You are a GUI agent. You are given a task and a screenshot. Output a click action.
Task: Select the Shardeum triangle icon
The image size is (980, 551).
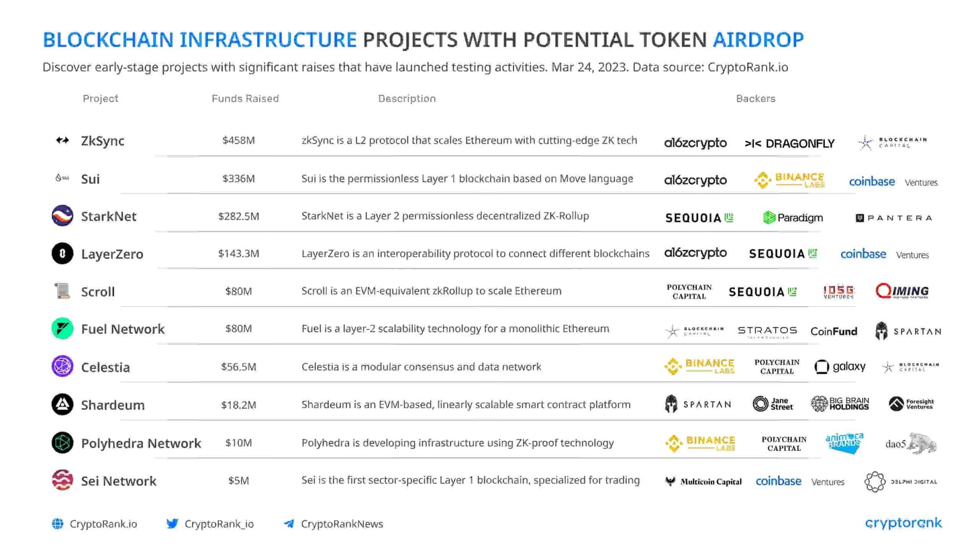(x=63, y=404)
